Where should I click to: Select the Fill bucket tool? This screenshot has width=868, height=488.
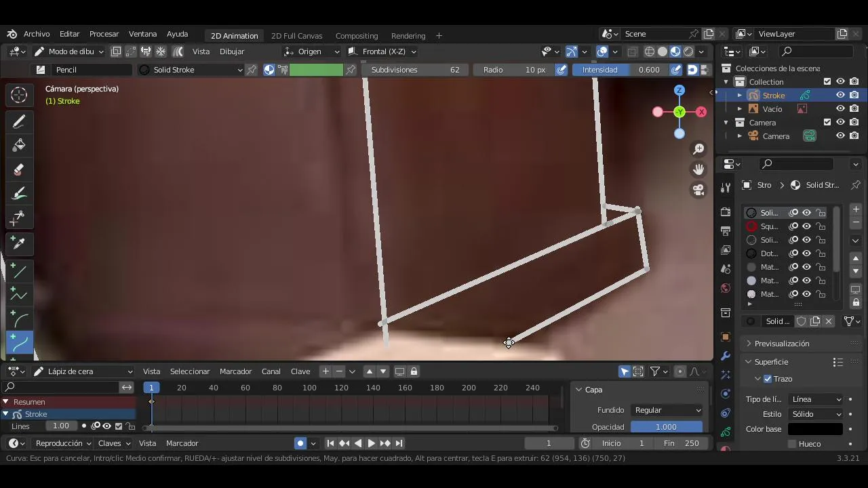(19, 146)
